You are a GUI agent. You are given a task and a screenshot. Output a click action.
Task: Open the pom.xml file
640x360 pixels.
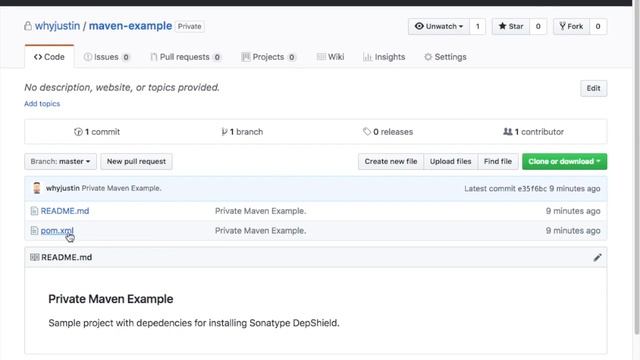57,231
